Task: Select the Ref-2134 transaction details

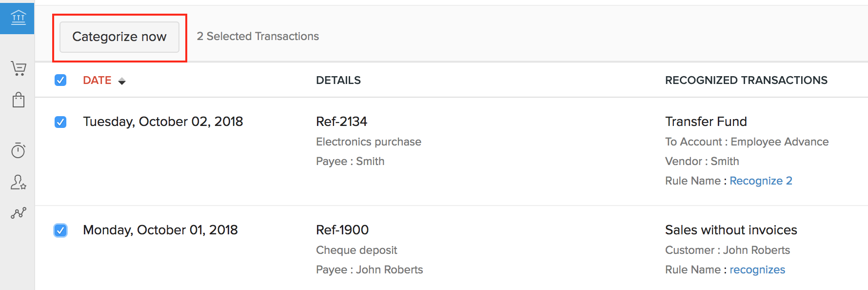Action: coord(341,122)
